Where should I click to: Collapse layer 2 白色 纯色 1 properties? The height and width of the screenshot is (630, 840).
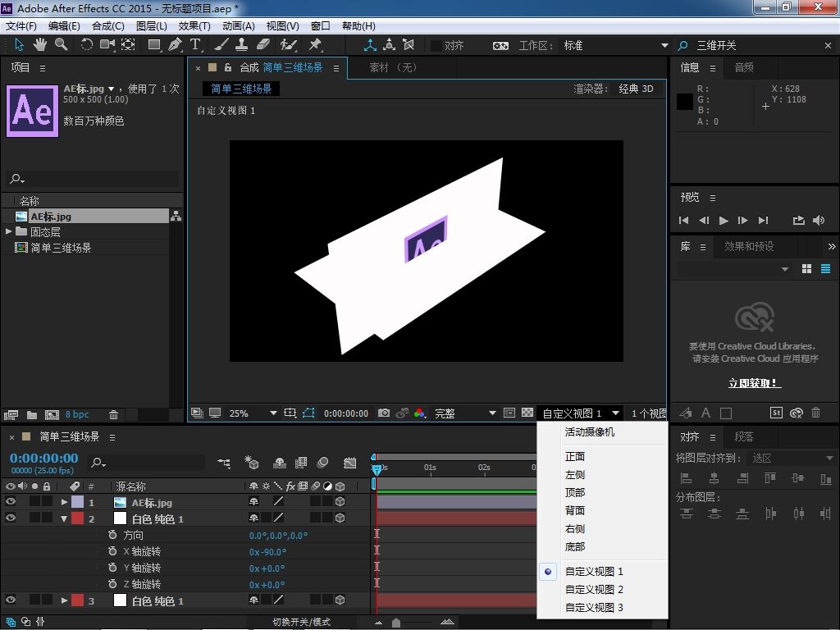pyautogui.click(x=64, y=518)
